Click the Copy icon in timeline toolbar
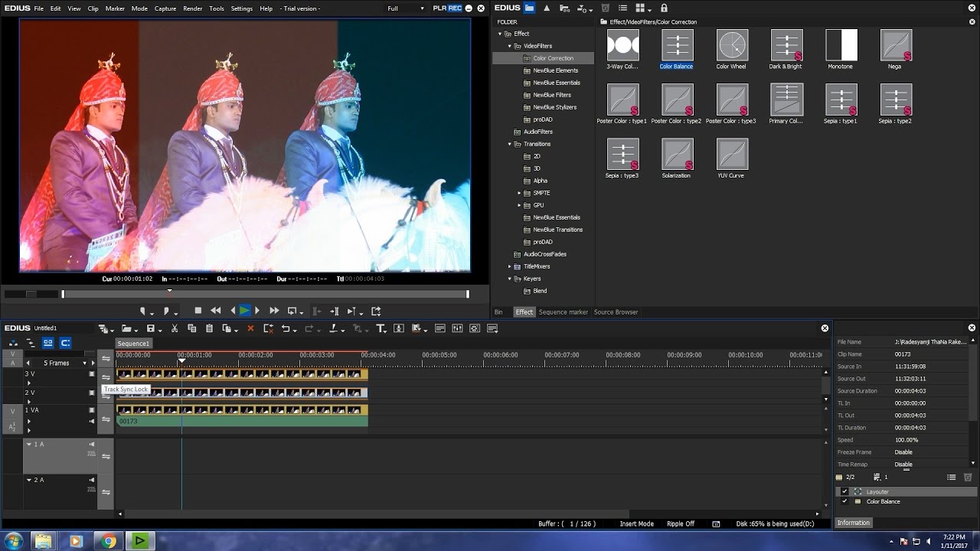Viewport: 980px width, 551px height. pyautogui.click(x=191, y=328)
